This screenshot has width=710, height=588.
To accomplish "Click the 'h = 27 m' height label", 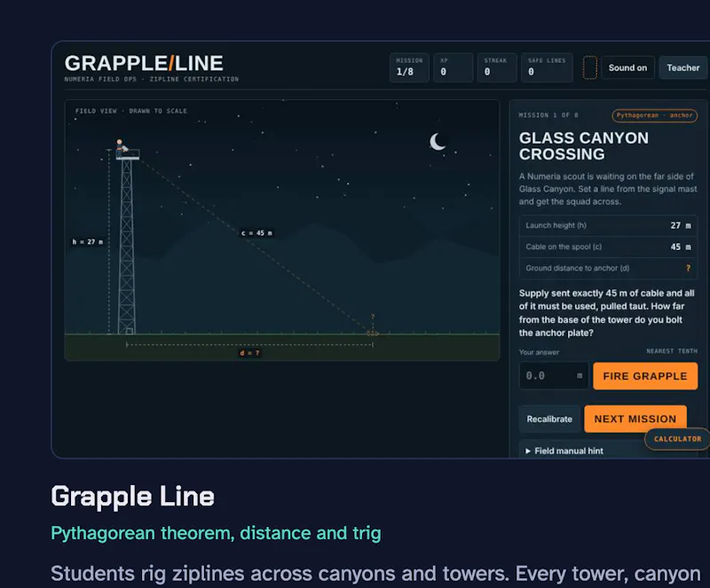I will [x=87, y=242].
